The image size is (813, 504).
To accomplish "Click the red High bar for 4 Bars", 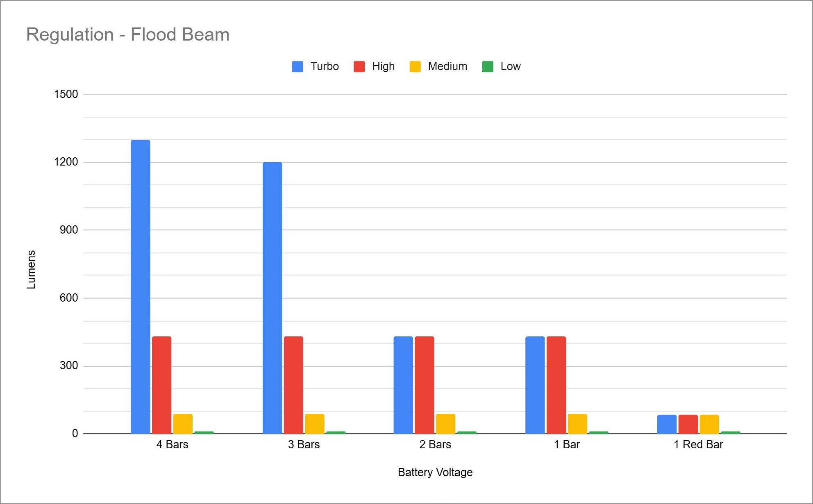I will click(x=162, y=385).
